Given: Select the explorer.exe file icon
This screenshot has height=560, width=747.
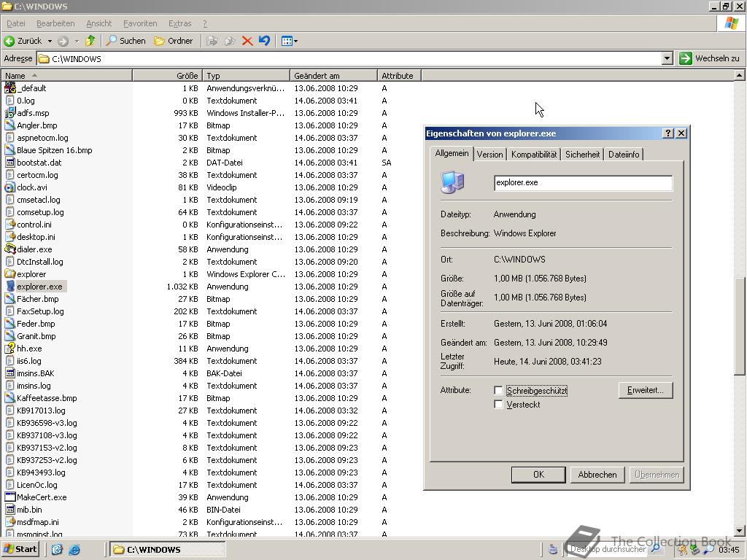Looking at the screenshot, I should (x=10, y=286).
